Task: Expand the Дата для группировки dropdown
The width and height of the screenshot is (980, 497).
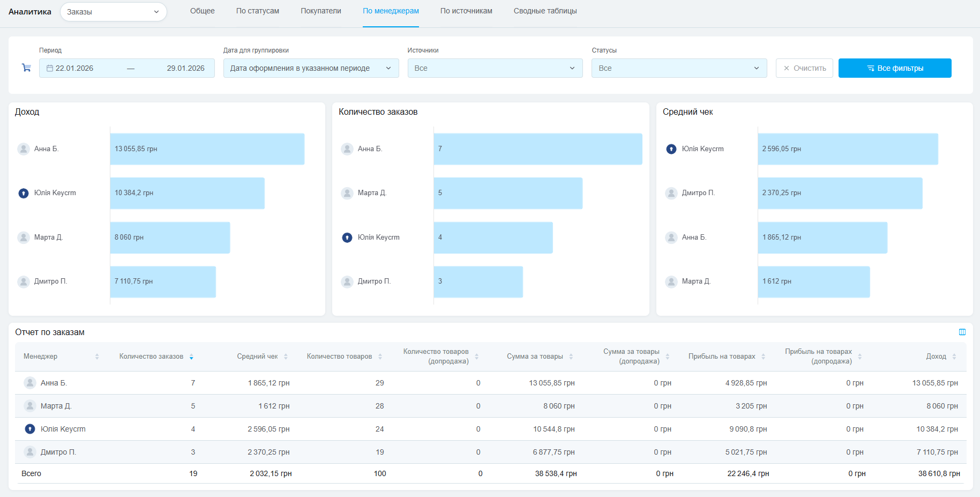Action: coord(311,68)
